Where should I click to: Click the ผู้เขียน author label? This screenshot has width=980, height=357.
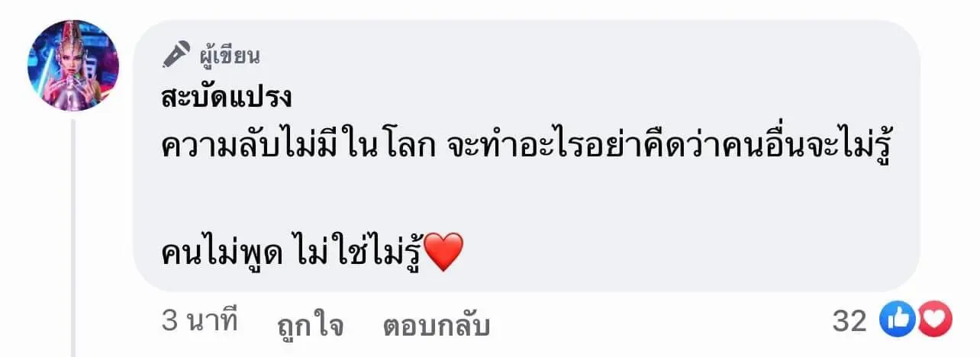pos(230,55)
